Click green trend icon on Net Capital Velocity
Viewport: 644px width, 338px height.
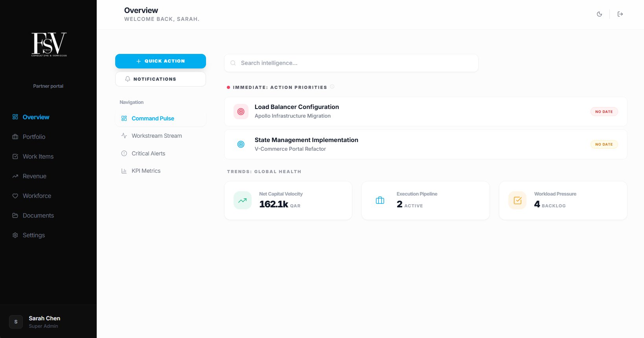243,200
